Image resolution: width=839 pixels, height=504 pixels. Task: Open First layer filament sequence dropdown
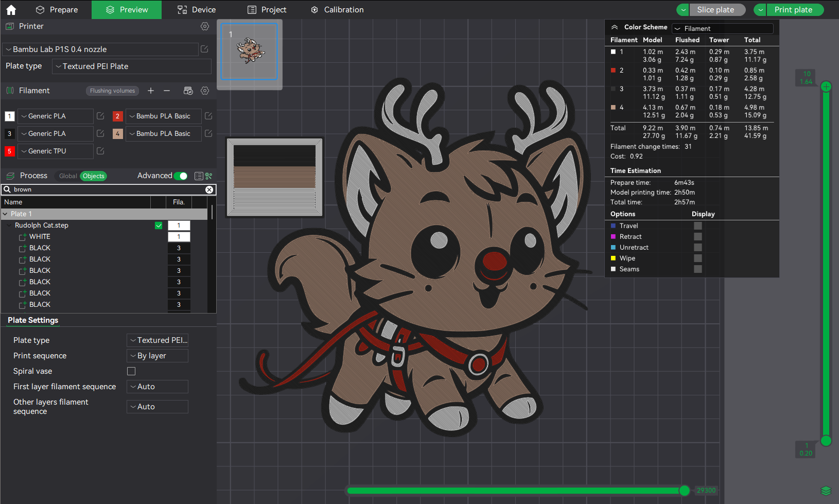pyautogui.click(x=158, y=387)
